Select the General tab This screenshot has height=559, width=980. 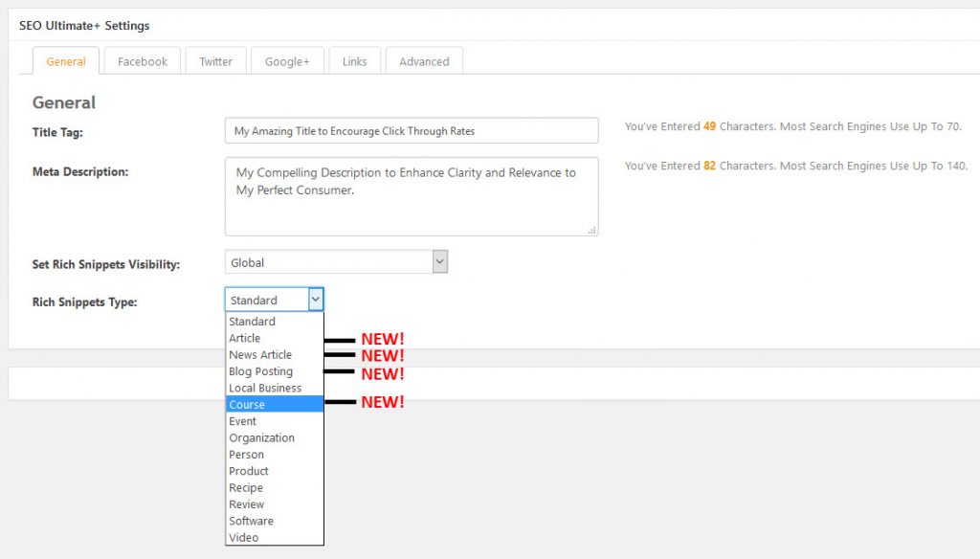(x=66, y=61)
